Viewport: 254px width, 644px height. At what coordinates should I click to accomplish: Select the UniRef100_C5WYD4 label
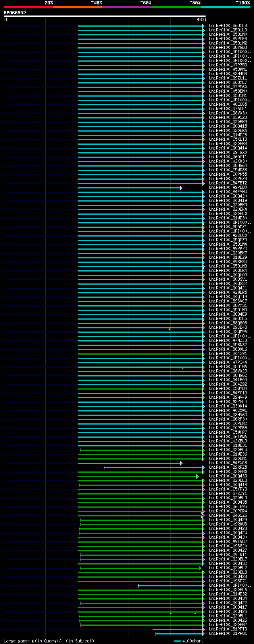point(228,388)
